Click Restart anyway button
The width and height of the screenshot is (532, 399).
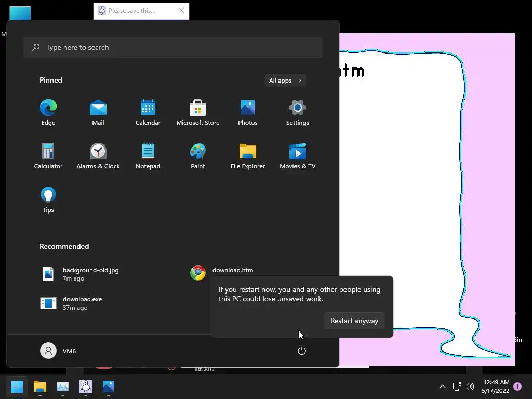(x=354, y=321)
